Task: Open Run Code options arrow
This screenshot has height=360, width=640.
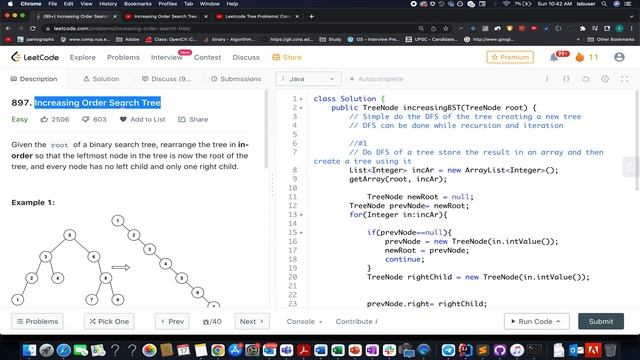Action: [x=558, y=321]
